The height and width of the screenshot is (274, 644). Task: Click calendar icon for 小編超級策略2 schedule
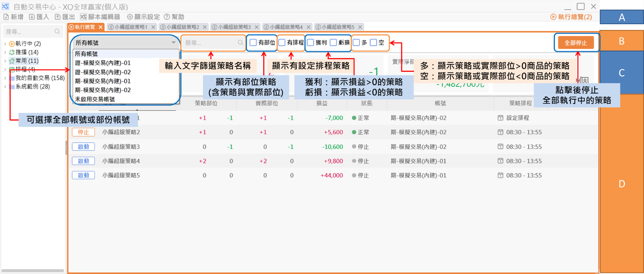tap(500, 132)
